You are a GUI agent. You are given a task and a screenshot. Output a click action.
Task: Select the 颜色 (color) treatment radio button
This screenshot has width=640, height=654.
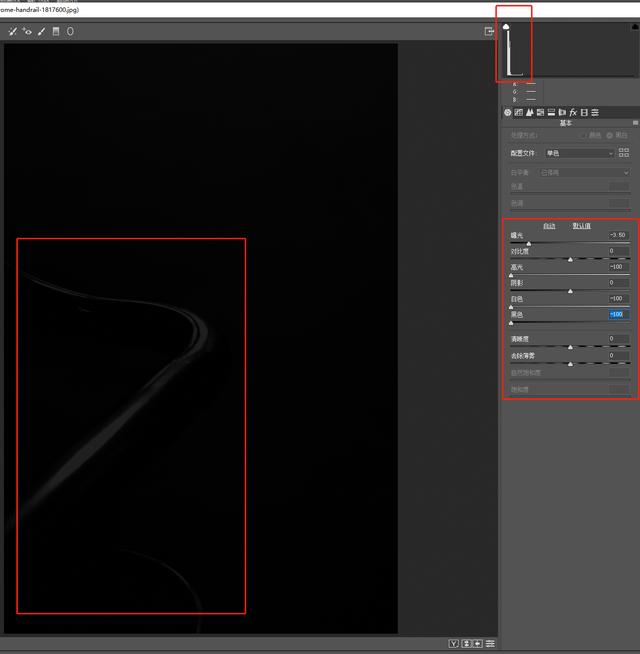coord(584,135)
